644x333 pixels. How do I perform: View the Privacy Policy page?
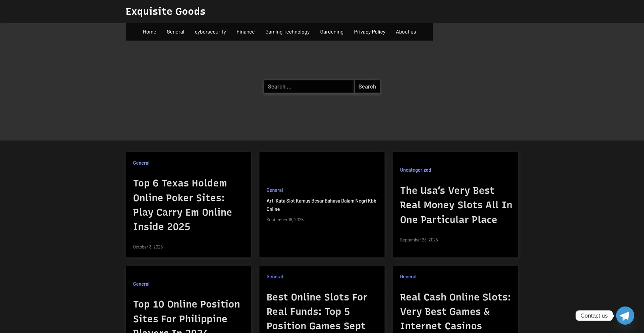point(370,32)
